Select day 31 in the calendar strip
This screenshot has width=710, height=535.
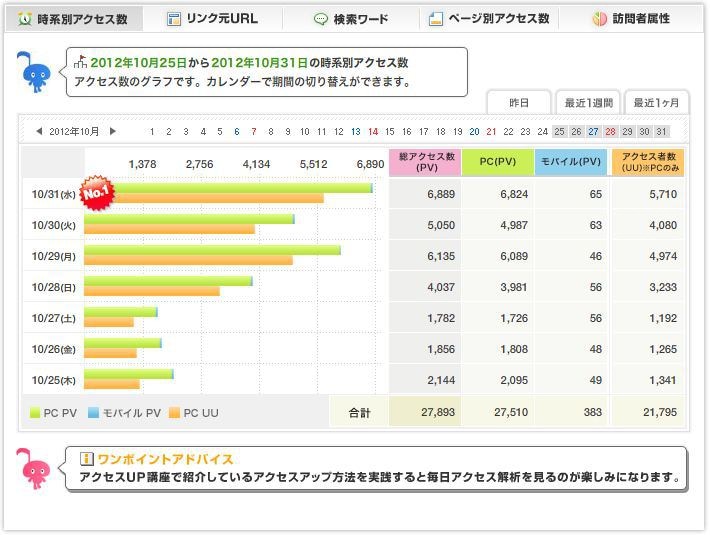tap(662, 132)
